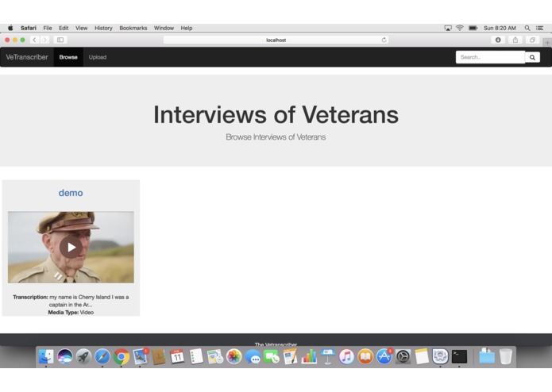
Task: Open Keynote from the Dock
Action: point(328,356)
